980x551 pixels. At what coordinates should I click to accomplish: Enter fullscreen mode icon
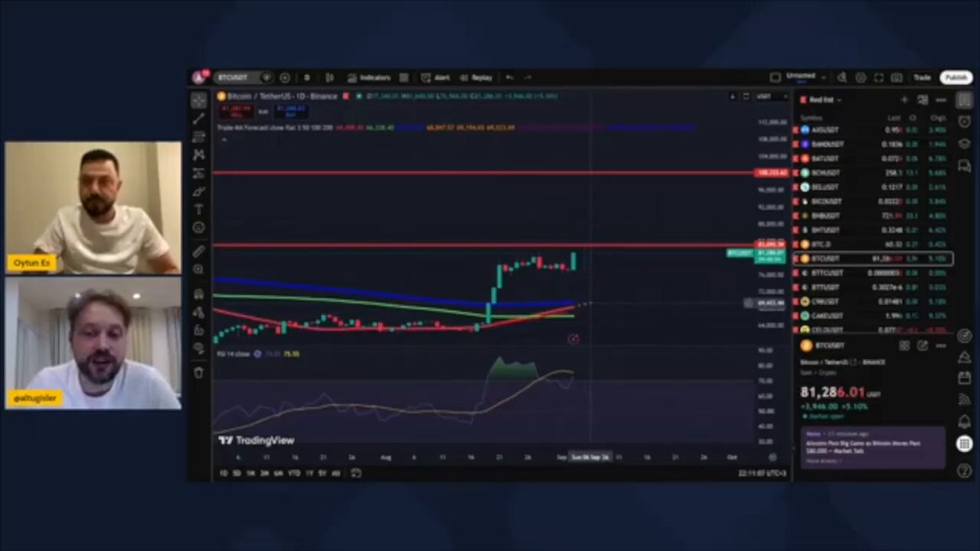coord(879,78)
